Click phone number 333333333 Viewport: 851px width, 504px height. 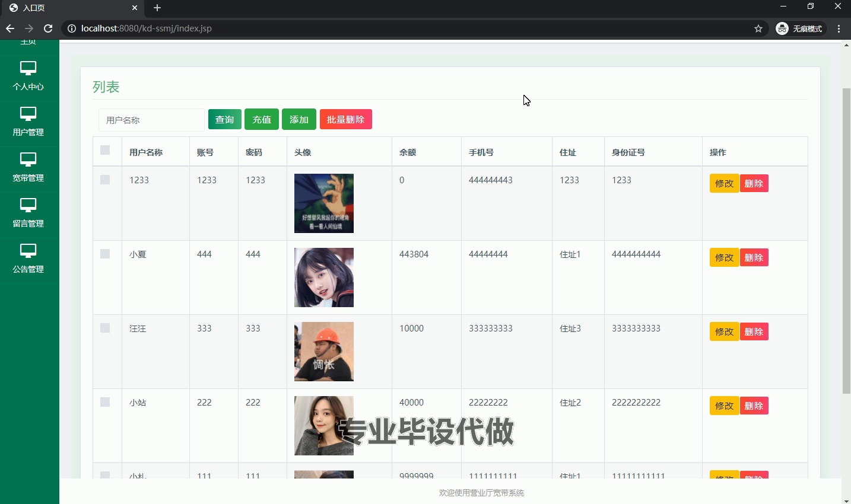(x=491, y=328)
